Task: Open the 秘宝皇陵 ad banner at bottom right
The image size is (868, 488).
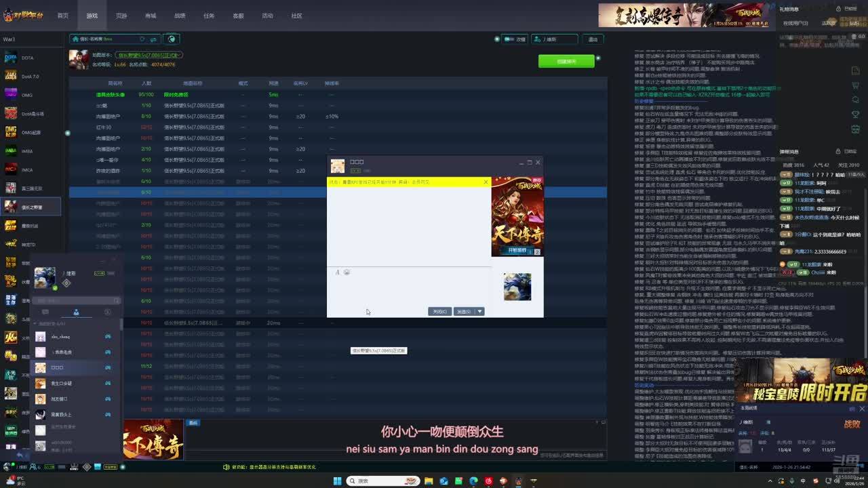Action: click(801, 380)
